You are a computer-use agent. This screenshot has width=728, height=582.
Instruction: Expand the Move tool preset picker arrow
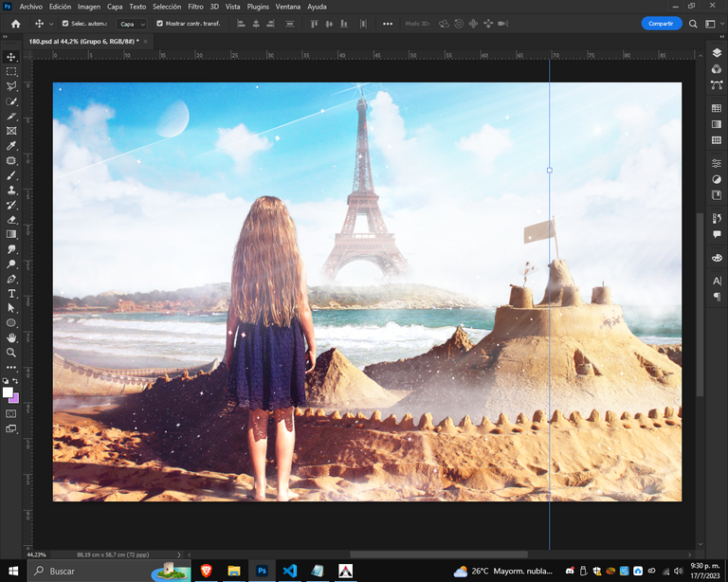(x=51, y=24)
